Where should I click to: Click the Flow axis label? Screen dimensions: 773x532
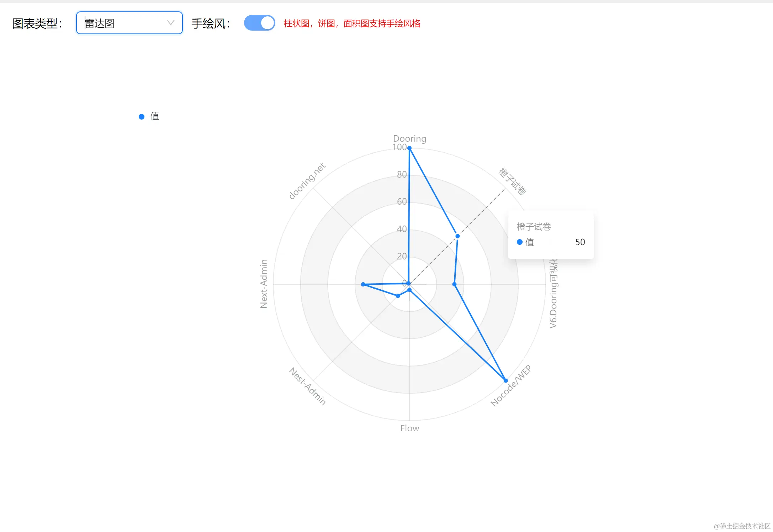409,428
